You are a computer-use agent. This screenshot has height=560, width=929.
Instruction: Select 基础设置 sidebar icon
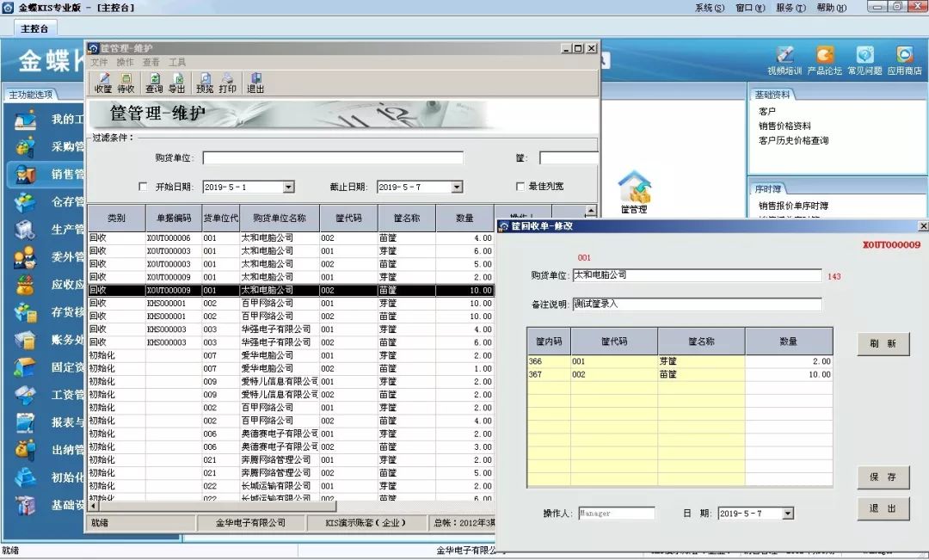click(26, 505)
